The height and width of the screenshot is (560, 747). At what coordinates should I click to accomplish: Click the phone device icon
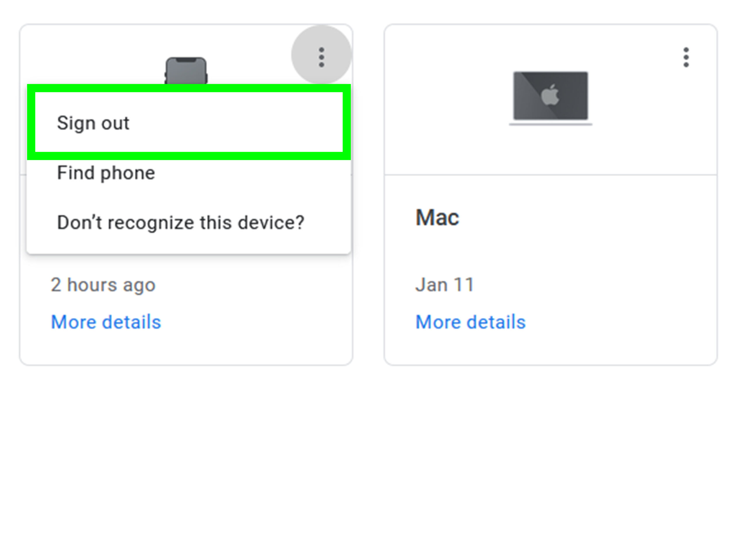point(186,71)
